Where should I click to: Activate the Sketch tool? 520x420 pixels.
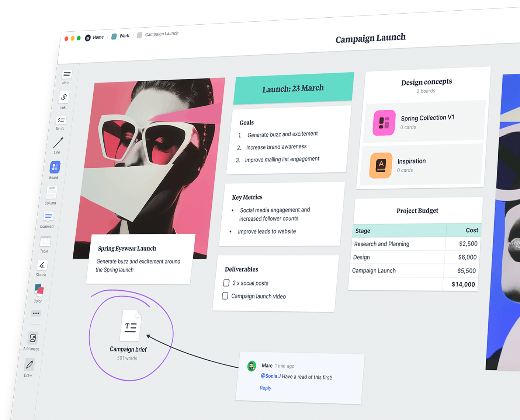pos(42,265)
